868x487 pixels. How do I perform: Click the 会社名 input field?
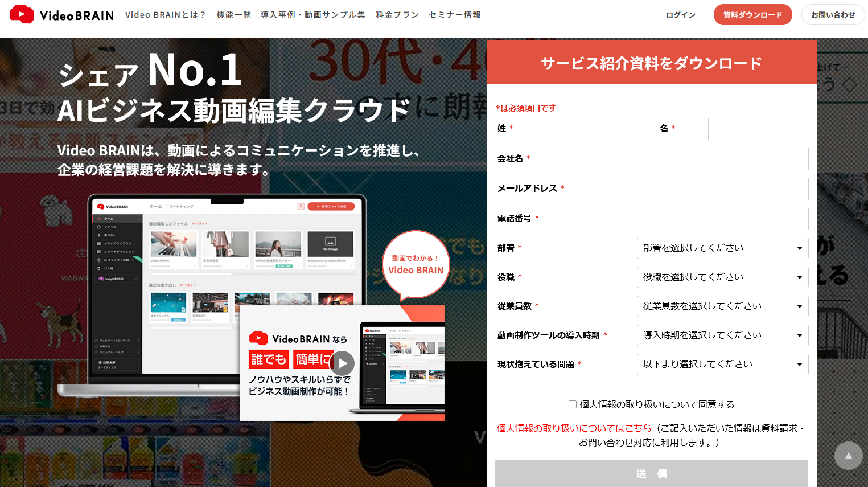722,159
